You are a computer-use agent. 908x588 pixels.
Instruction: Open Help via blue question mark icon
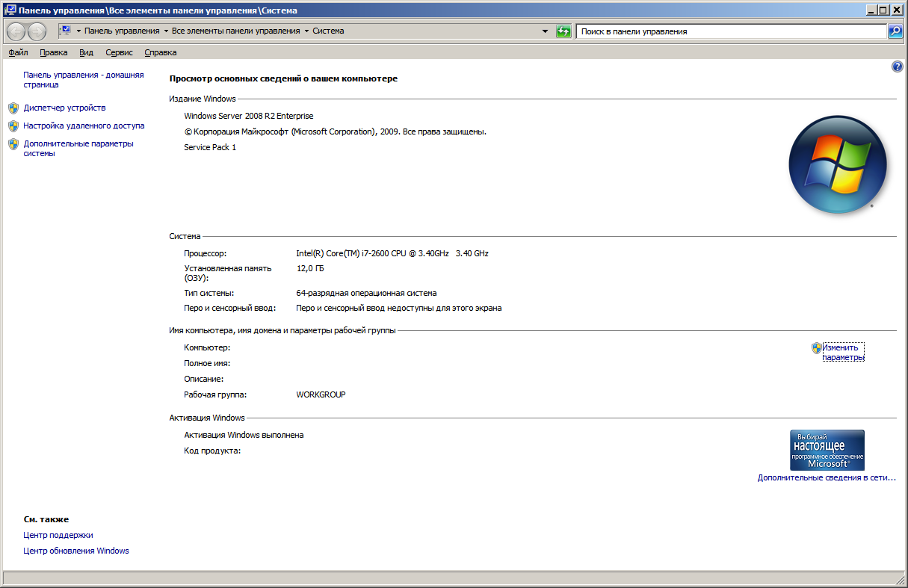pos(898,67)
